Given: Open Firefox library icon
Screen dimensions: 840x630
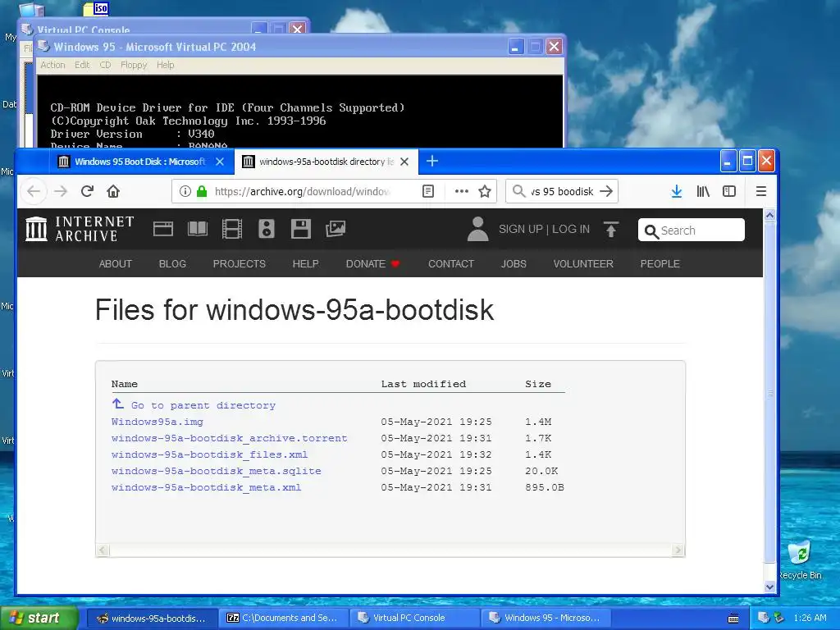Looking at the screenshot, I should pos(703,191).
